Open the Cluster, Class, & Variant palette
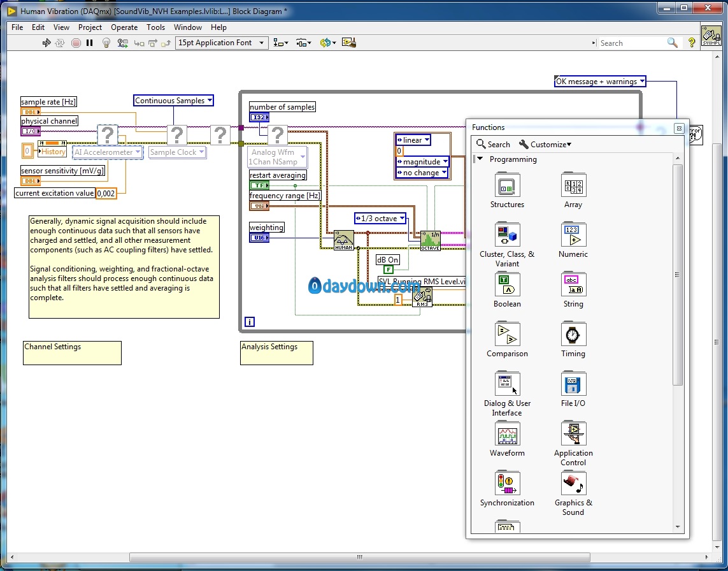The height and width of the screenshot is (571, 728). point(507,244)
